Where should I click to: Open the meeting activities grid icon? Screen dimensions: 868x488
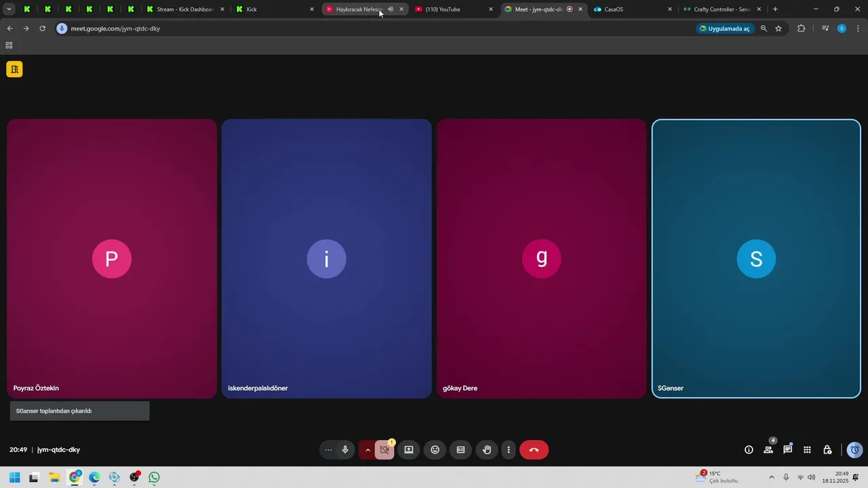pyautogui.click(x=807, y=450)
